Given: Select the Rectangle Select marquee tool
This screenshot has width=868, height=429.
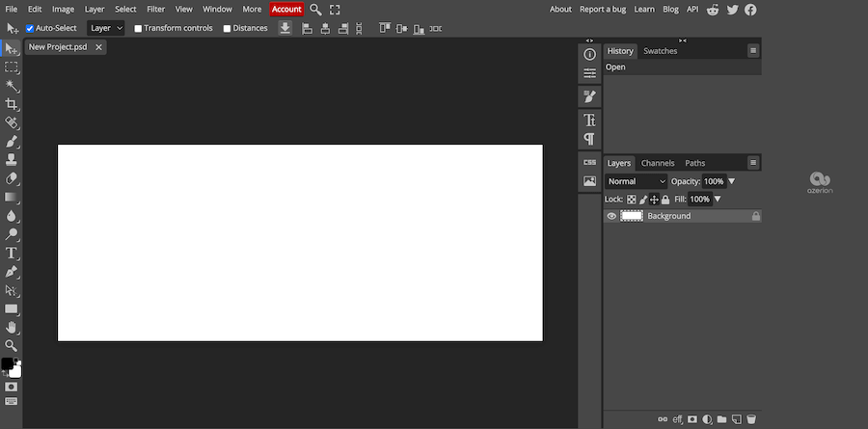Looking at the screenshot, I should (x=11, y=67).
